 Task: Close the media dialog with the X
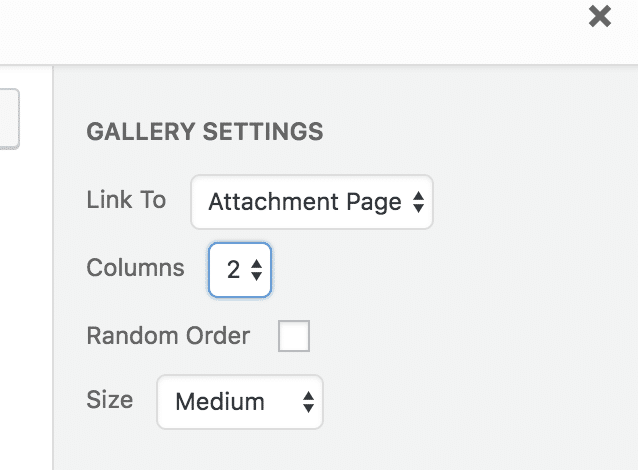tap(600, 16)
